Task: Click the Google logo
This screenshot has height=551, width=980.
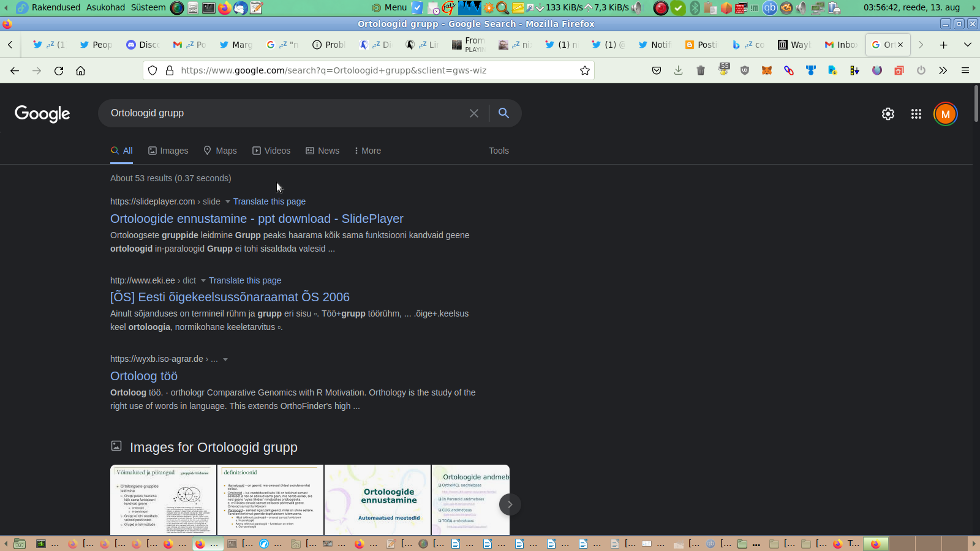Action: point(42,114)
